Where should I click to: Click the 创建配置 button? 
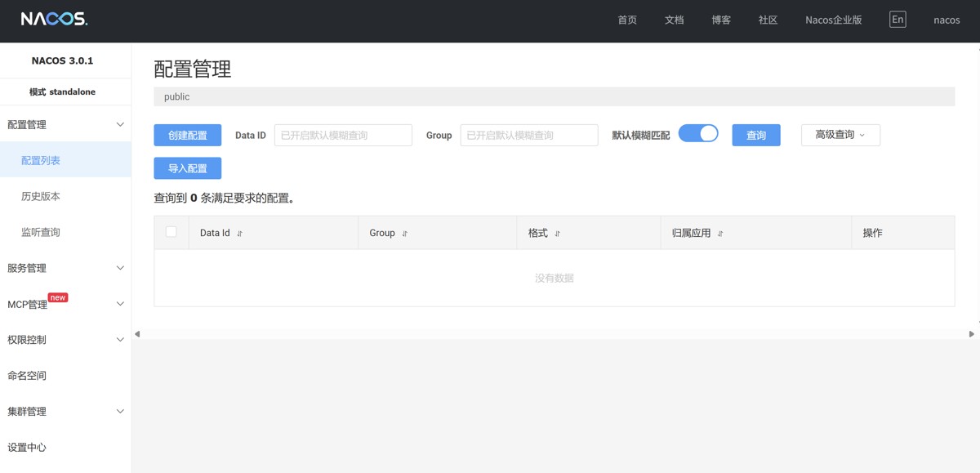188,136
